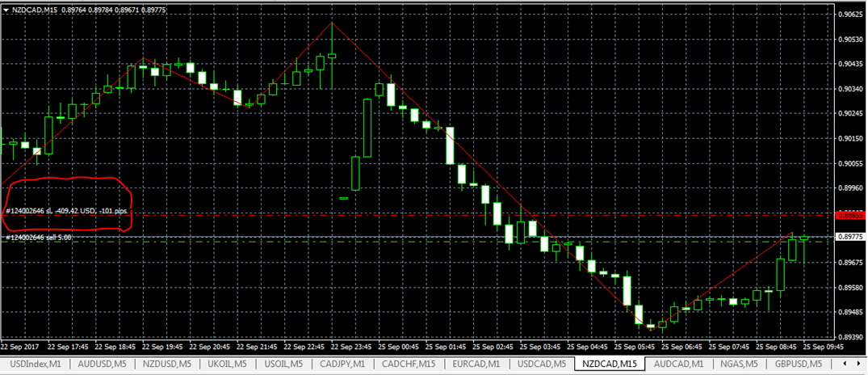
Task: Click the '25 Sep 05:45' time label
Action: pyautogui.click(x=635, y=346)
